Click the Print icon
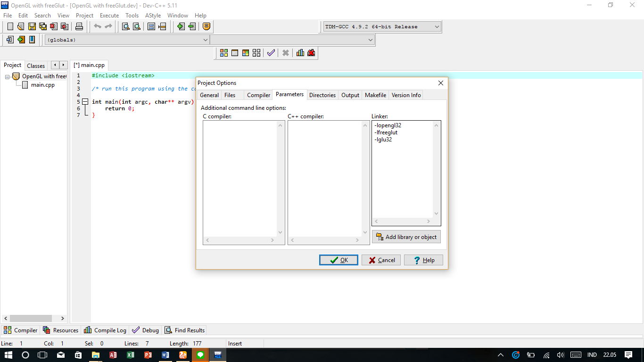The image size is (644, 362). [x=79, y=26]
